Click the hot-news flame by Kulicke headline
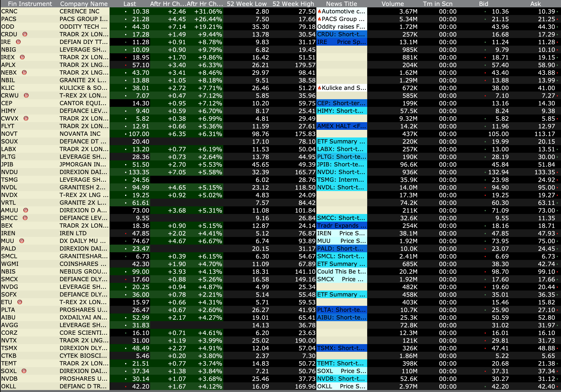Image resolution: width=561 pixels, height=392 pixels. 320,88
